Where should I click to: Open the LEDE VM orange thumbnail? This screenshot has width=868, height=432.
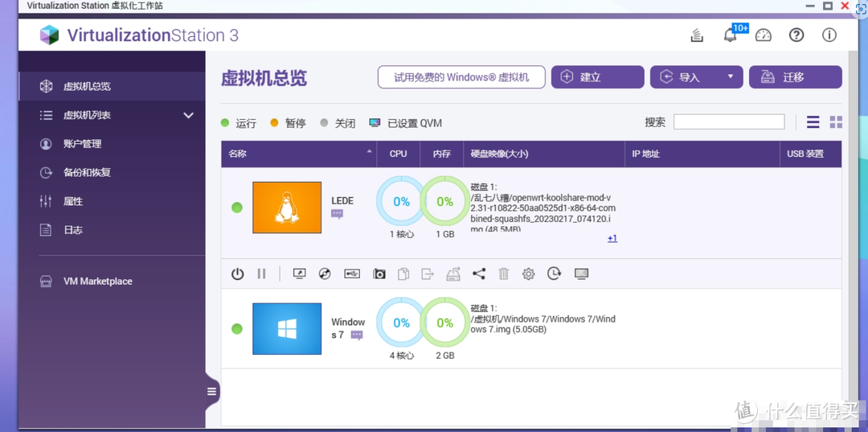[287, 208]
